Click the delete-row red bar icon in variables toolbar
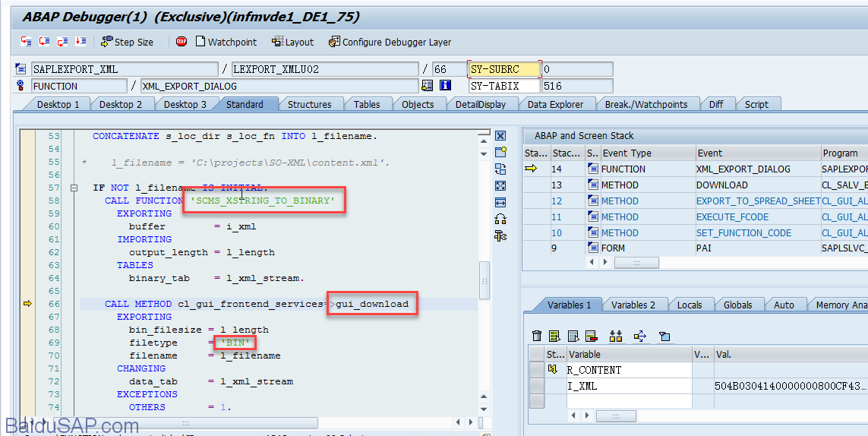The image size is (868, 436). coord(592,336)
